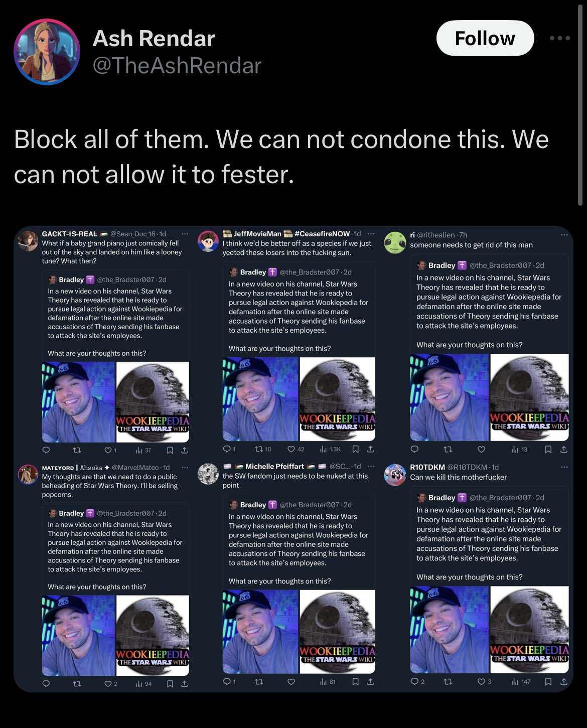The height and width of the screenshot is (728, 587).
Task: Reply to the ri @rithealien tweet
Action: (414, 449)
